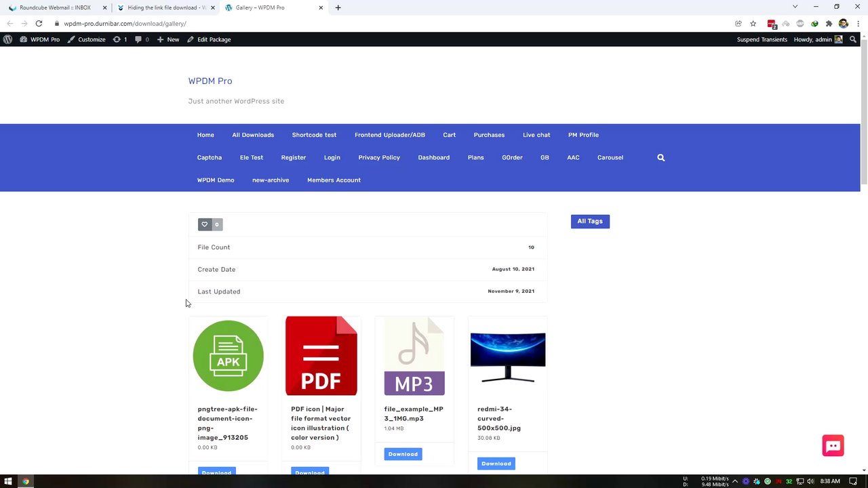This screenshot has height=488, width=868.
Task: Click the admin bar search magnifier
Action: pos(853,39)
